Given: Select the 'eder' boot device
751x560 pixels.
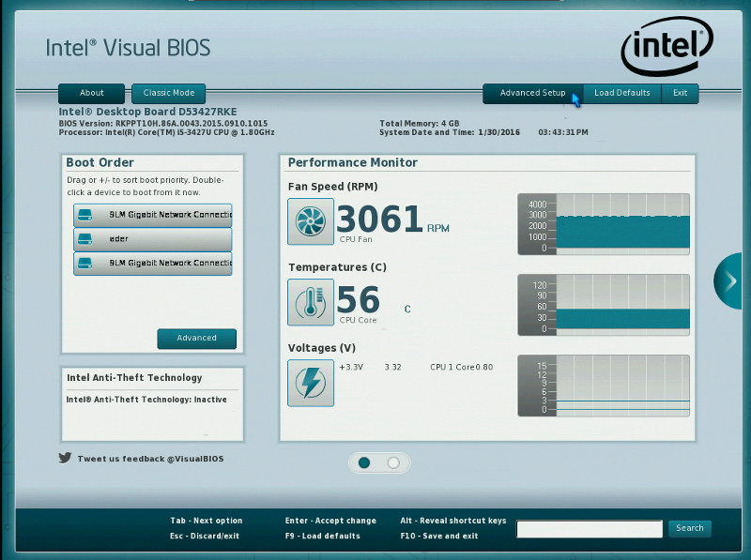Looking at the screenshot, I should click(x=153, y=239).
